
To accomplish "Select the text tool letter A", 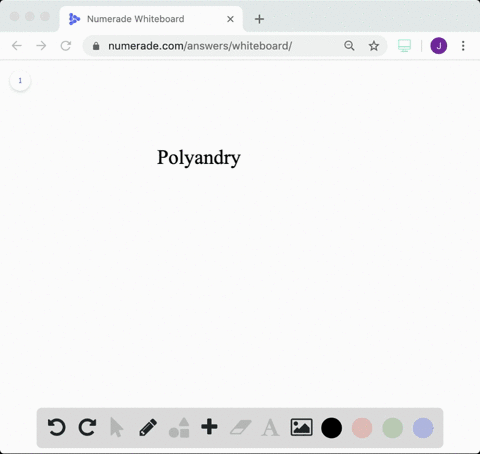I will click(270, 428).
